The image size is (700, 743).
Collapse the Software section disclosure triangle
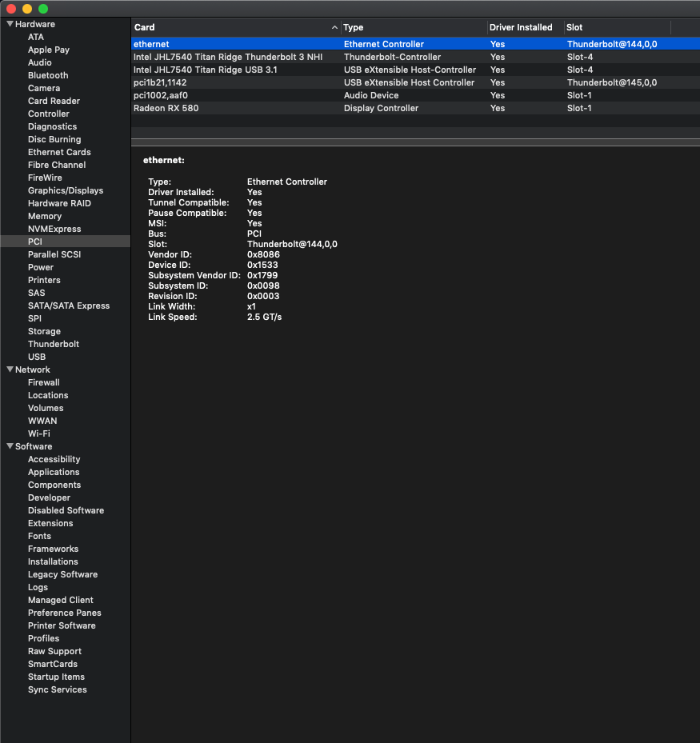pyautogui.click(x=10, y=446)
